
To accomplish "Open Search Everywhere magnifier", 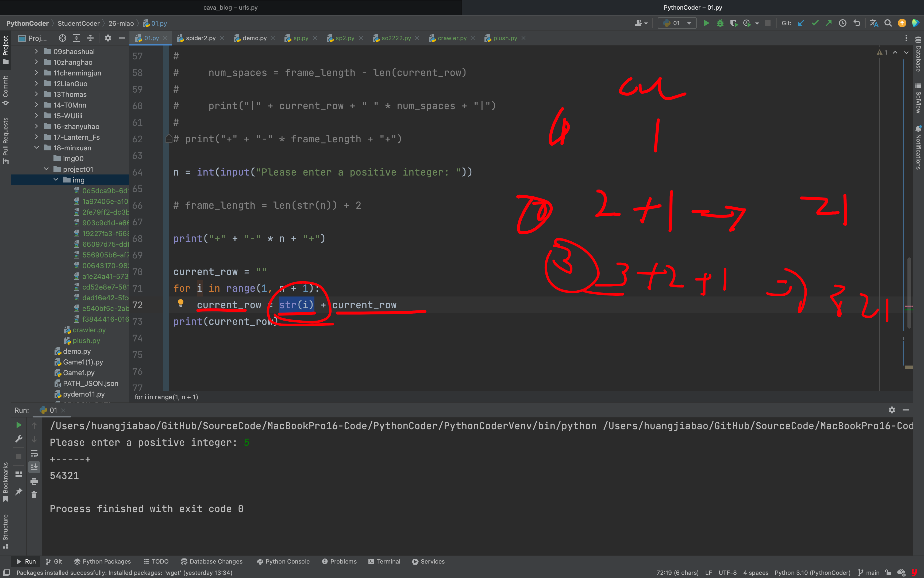I will (x=888, y=23).
